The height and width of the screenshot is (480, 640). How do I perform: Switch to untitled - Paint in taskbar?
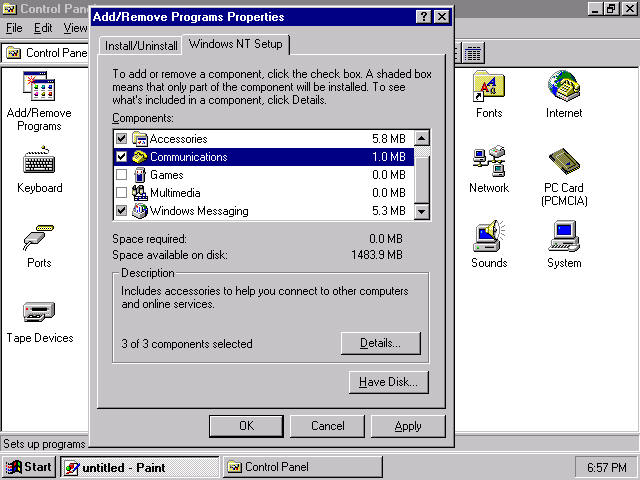coord(140,467)
